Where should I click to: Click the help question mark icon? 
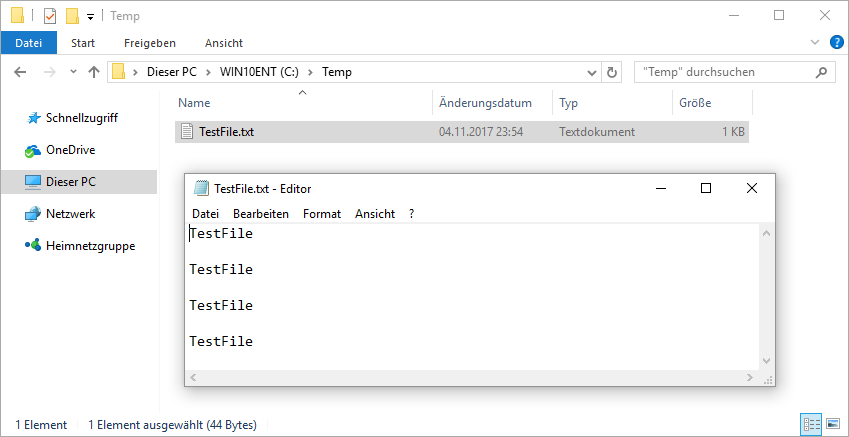click(x=836, y=42)
